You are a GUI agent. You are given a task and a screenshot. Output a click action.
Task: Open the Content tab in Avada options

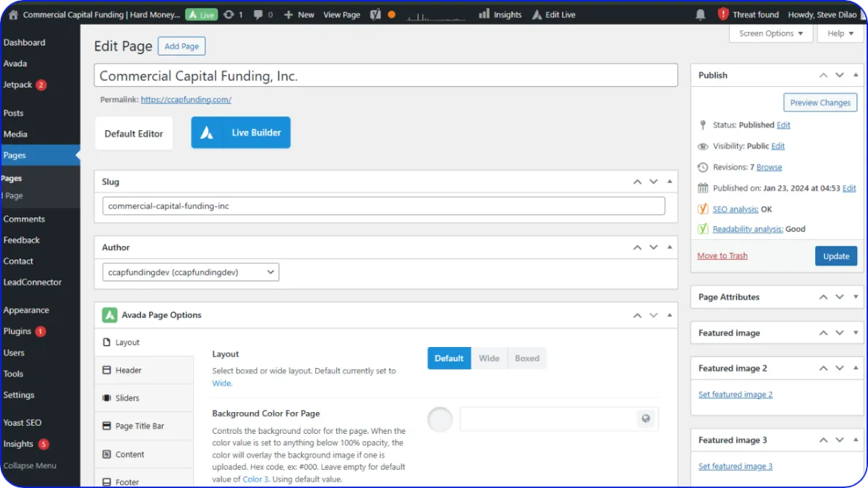point(144,455)
